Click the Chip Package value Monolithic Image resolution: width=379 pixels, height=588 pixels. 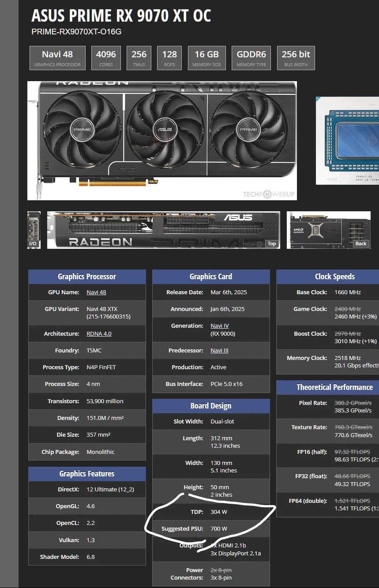click(101, 452)
